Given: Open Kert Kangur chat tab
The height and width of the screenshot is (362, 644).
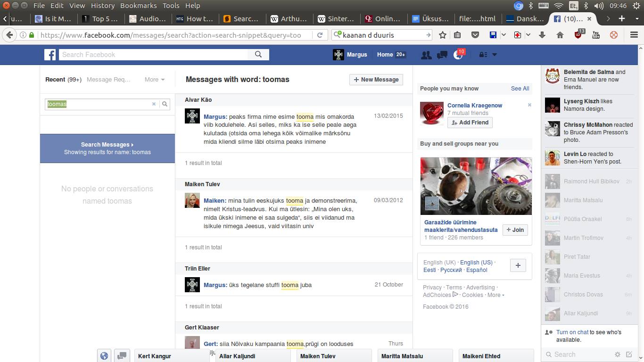Looking at the screenshot, I should tap(172, 356).
